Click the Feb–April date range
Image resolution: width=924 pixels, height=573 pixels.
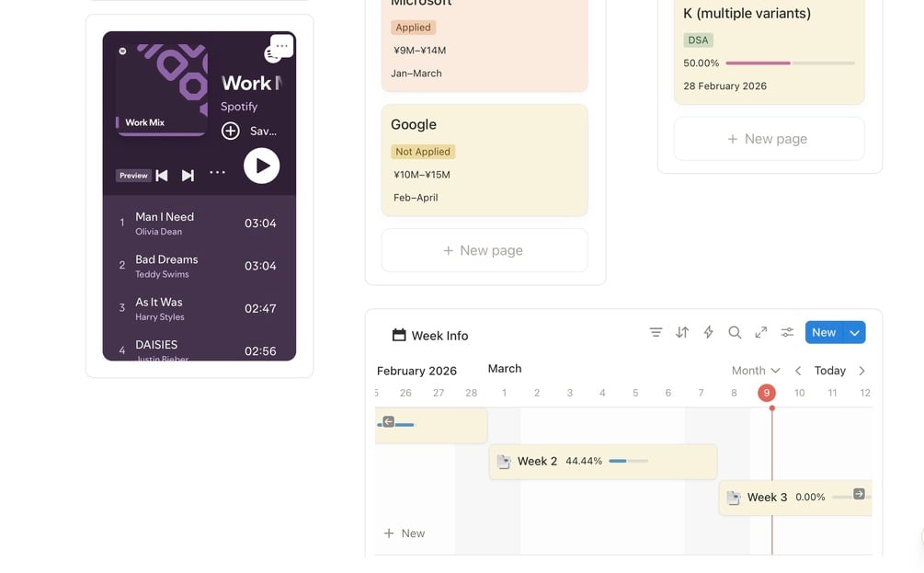pos(416,198)
